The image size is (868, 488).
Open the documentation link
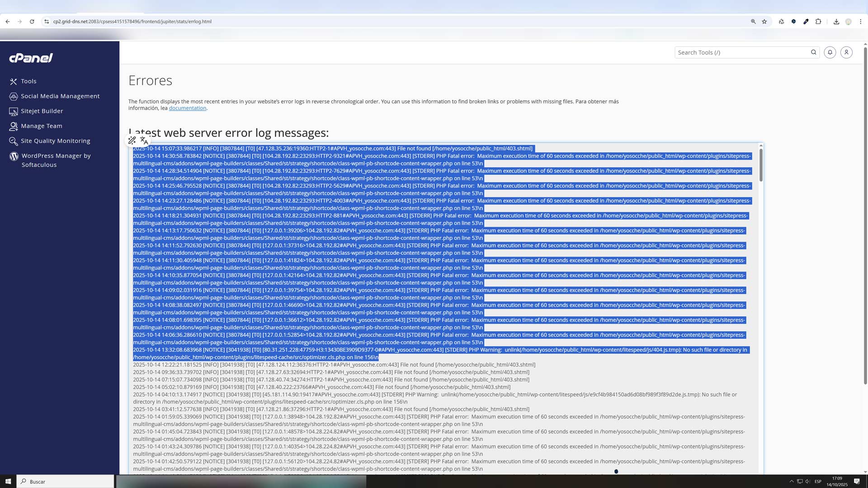coord(187,108)
